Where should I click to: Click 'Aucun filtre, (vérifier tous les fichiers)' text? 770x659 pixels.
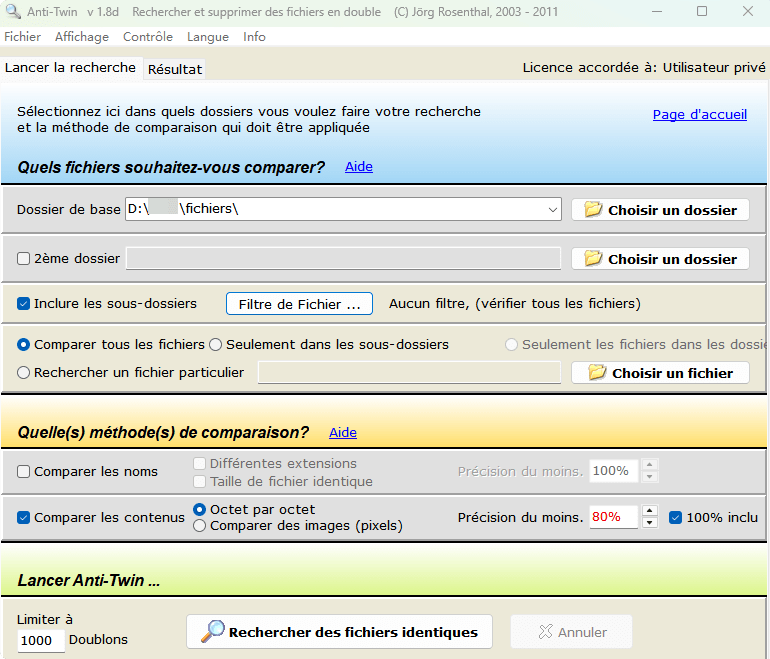pyautogui.click(x=515, y=303)
